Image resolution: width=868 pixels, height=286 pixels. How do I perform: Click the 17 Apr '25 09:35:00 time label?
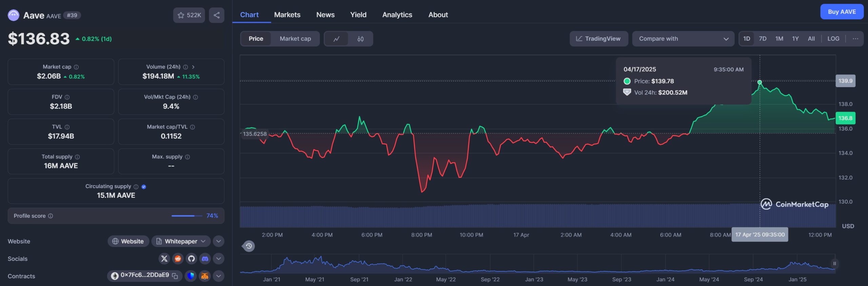point(760,234)
